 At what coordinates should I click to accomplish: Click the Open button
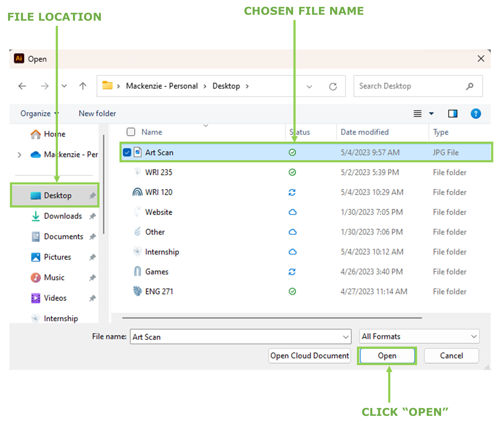[x=387, y=356]
